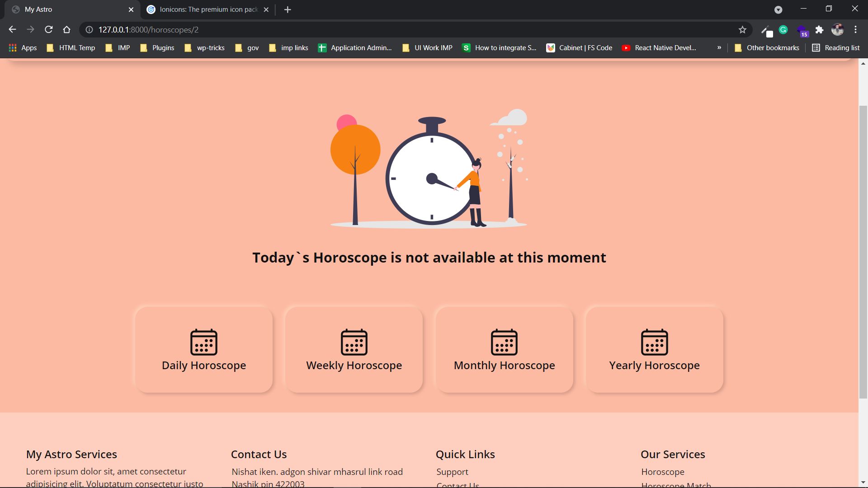Open the tab search dropdown arrow
This screenshot has height=488, width=868.
coord(778,10)
